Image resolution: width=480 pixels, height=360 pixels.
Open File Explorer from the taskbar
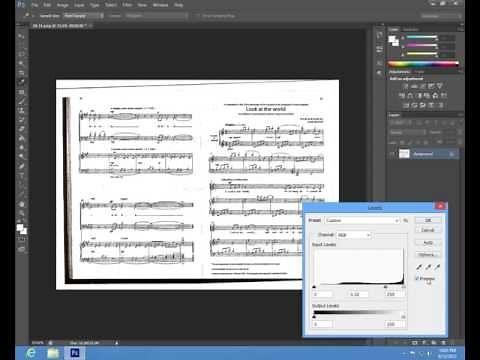[53, 353]
